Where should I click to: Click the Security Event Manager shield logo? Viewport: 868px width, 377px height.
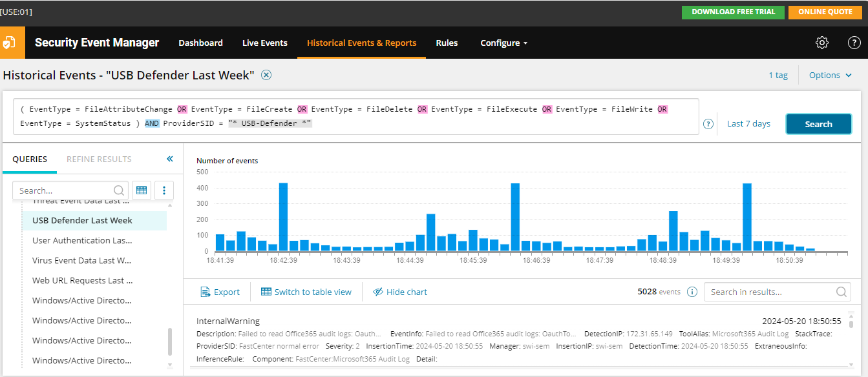pos(9,43)
